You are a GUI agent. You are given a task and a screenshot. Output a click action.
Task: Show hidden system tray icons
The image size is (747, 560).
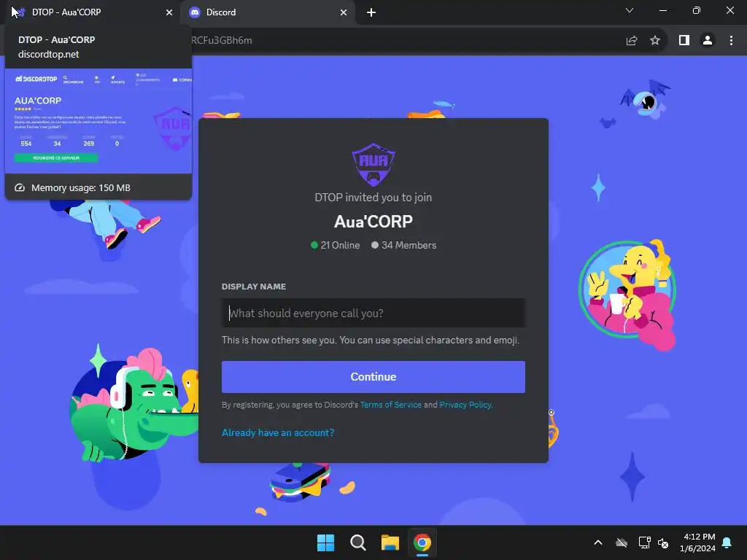598,542
